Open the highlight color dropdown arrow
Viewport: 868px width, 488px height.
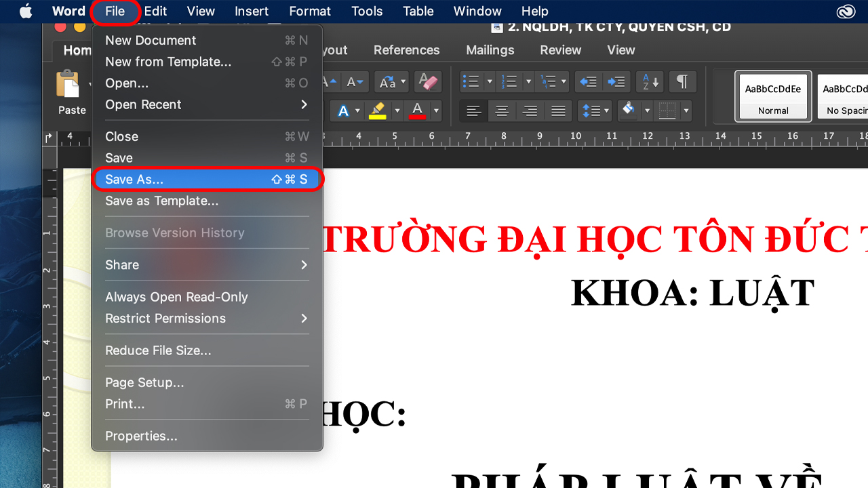click(397, 110)
